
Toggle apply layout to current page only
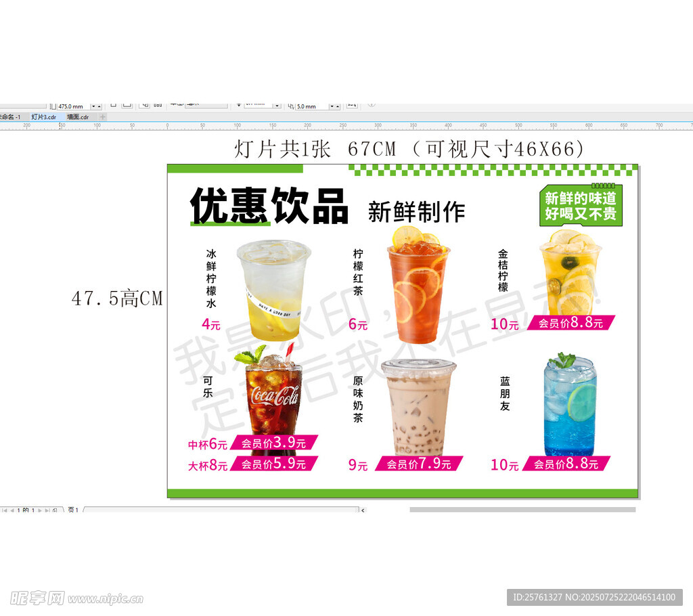tap(158, 105)
